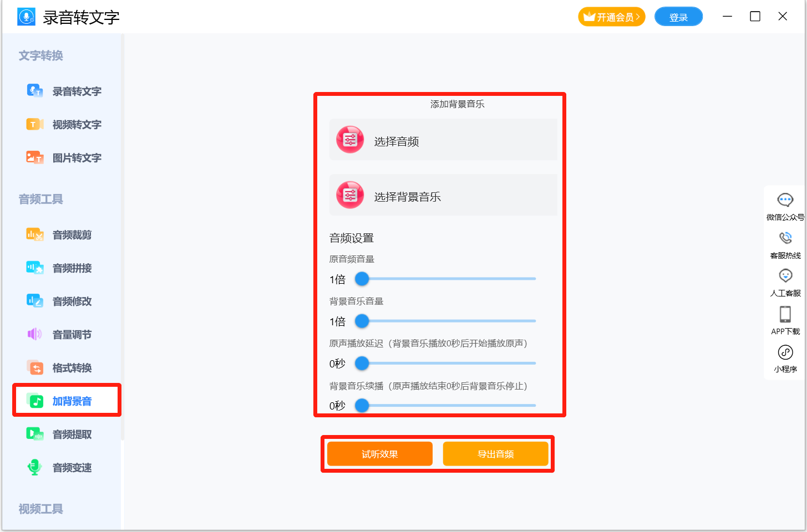Click the red icon beside 选择背景音乐
Screen dimensions: 807x532
click(350, 195)
